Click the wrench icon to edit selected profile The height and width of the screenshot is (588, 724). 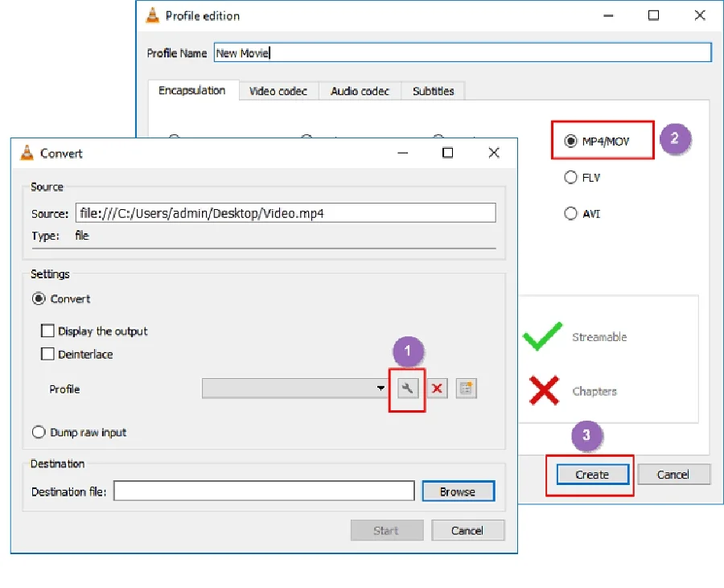407,389
